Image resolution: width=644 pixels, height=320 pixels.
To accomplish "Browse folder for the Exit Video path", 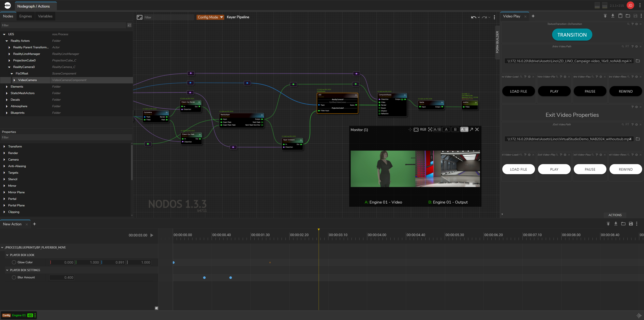I will tap(638, 139).
